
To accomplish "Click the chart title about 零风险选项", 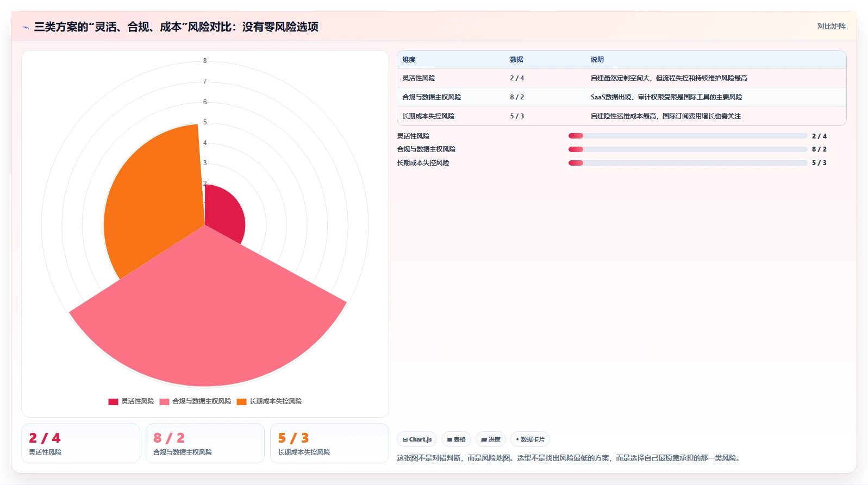I will (176, 27).
